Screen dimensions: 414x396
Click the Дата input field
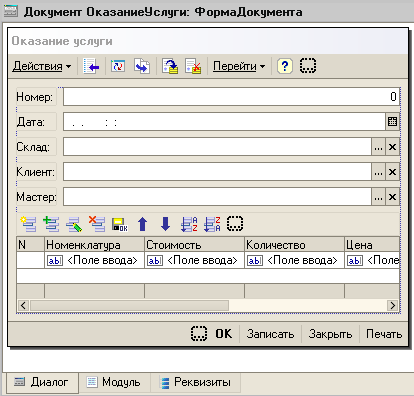224,122
